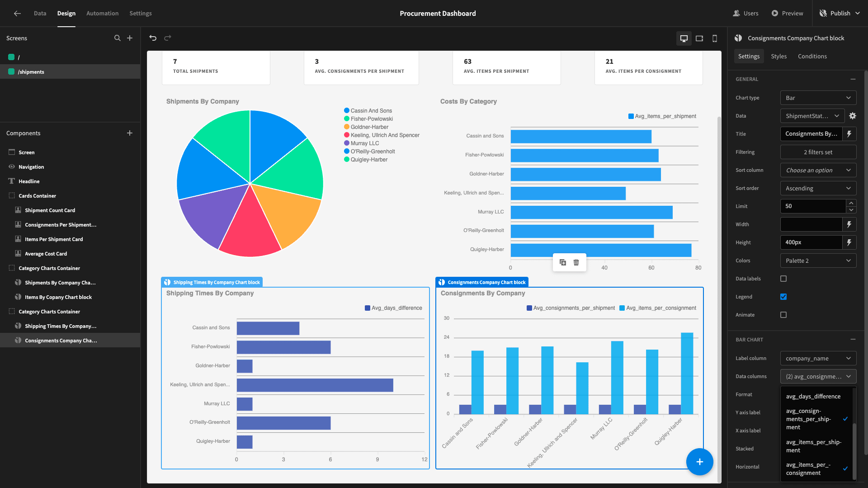Duplicate the selected chart block
Screen dimensions: 868x488
tap(563, 262)
